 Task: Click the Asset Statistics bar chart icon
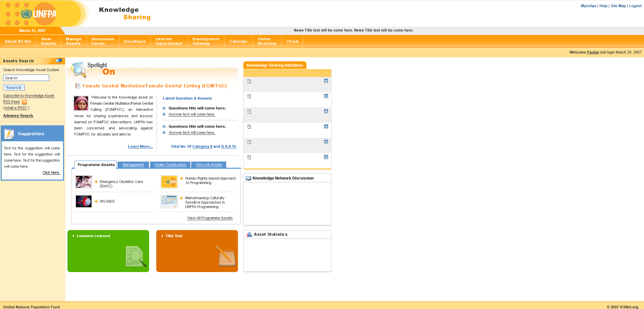[x=249, y=234]
